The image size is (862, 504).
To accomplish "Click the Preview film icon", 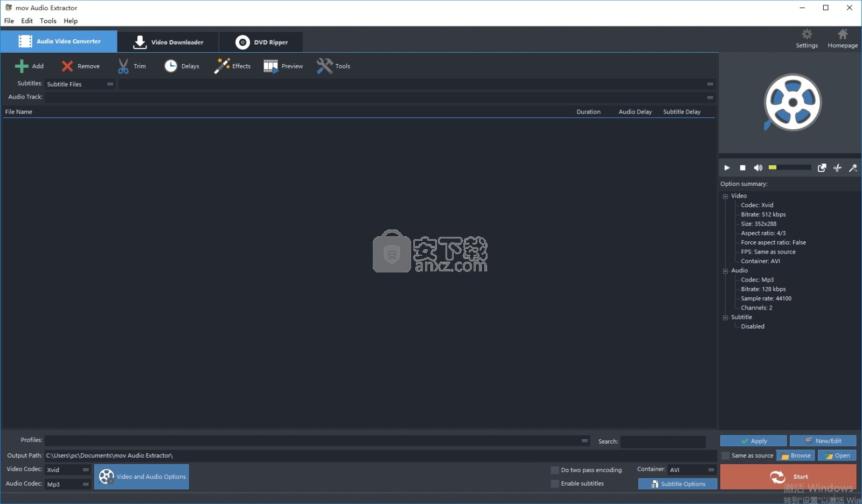I will point(271,66).
